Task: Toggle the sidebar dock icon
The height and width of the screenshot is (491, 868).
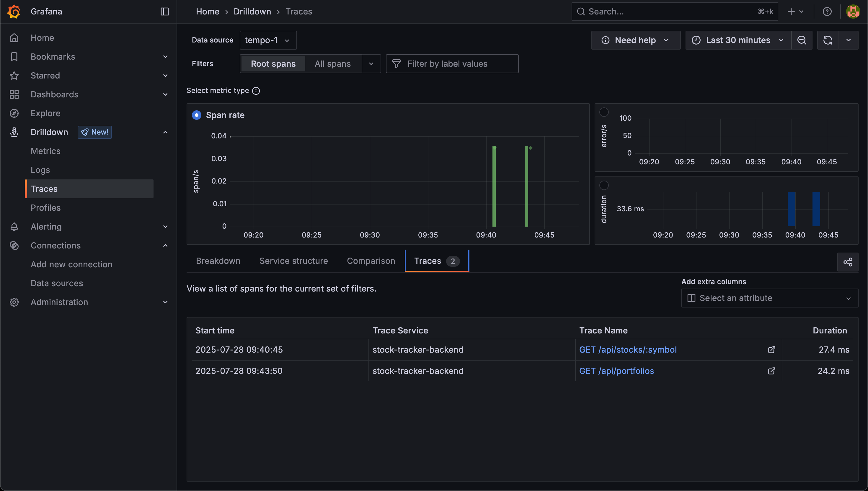Action: click(x=164, y=12)
